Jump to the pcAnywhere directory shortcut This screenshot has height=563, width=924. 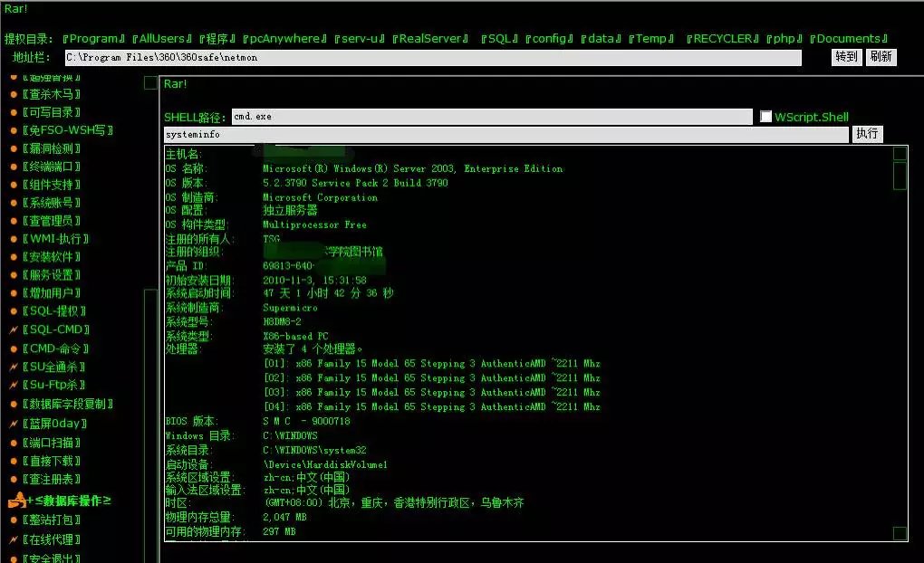(x=284, y=39)
